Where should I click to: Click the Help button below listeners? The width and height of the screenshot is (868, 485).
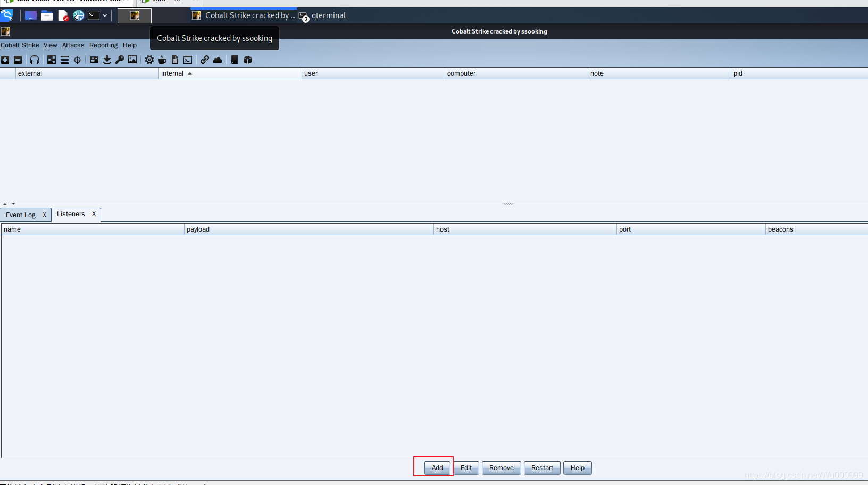(x=578, y=468)
